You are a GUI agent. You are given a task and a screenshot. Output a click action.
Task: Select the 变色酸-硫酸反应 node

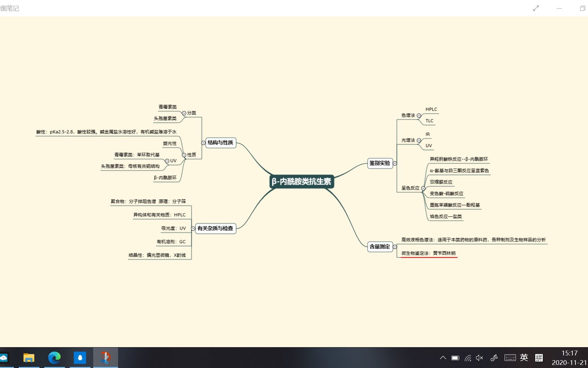[446, 194]
